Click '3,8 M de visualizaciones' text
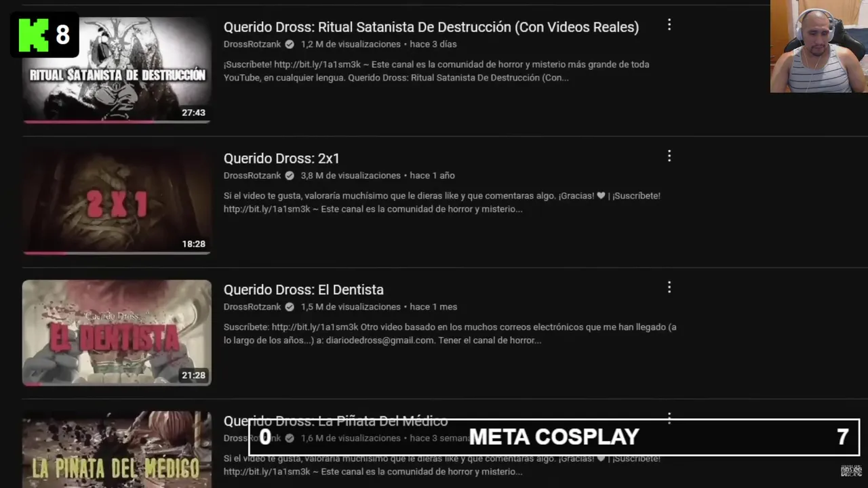The height and width of the screenshot is (488, 868). point(351,176)
